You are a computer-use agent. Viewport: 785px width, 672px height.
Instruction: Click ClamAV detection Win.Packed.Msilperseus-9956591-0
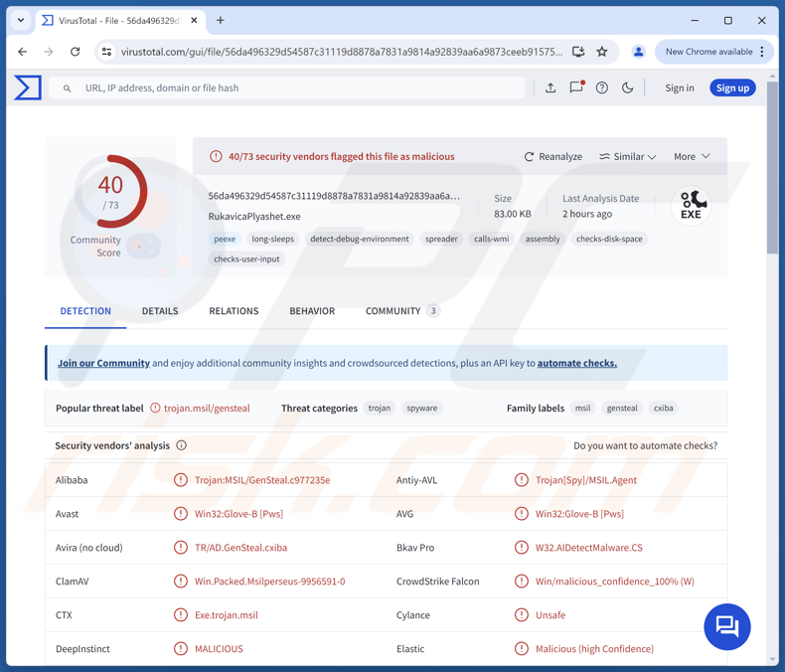click(x=270, y=582)
